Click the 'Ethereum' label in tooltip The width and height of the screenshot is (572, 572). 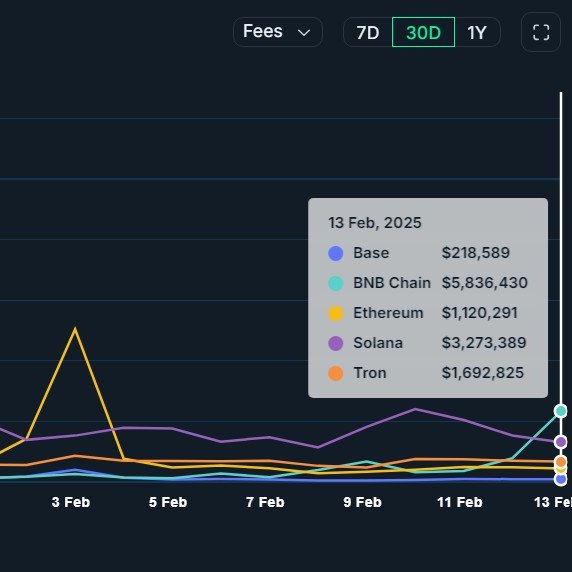388,313
